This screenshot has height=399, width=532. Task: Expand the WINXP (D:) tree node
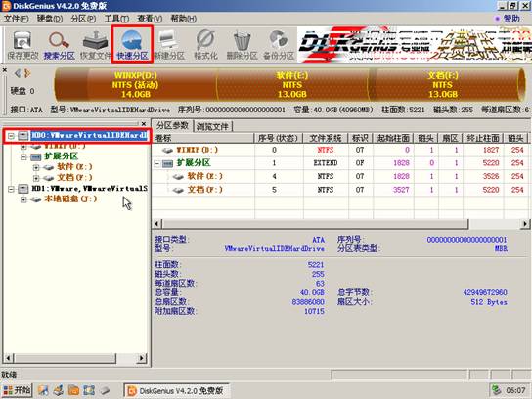click(x=23, y=147)
